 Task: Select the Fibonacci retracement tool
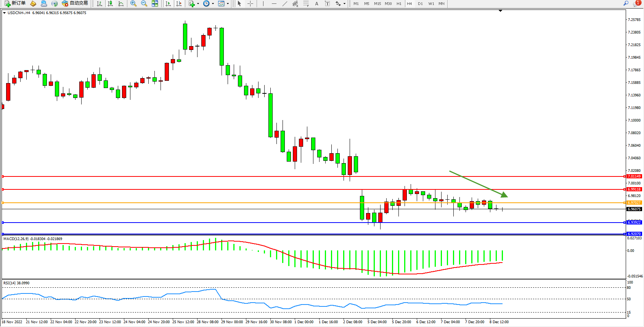pos(306,3)
